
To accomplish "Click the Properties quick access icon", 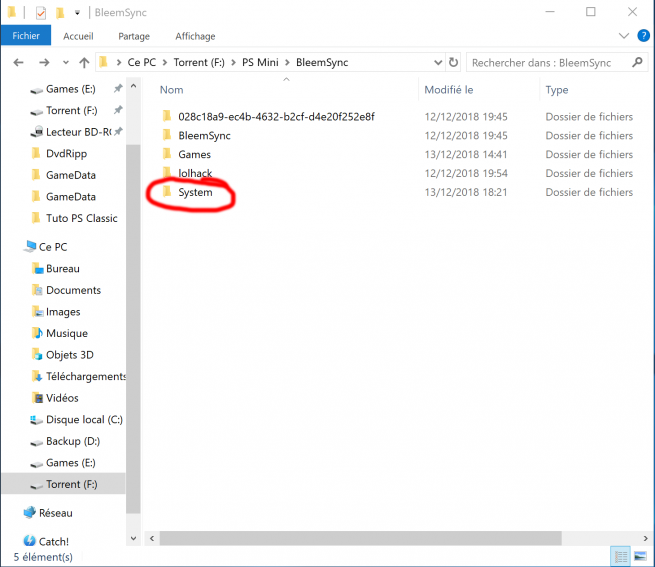I will (x=41, y=13).
